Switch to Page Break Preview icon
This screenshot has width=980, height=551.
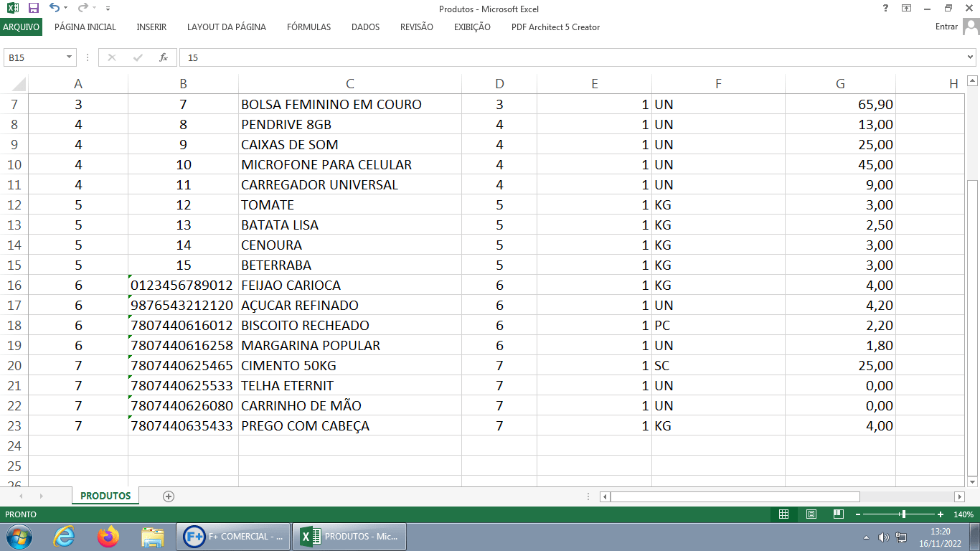[x=838, y=514]
